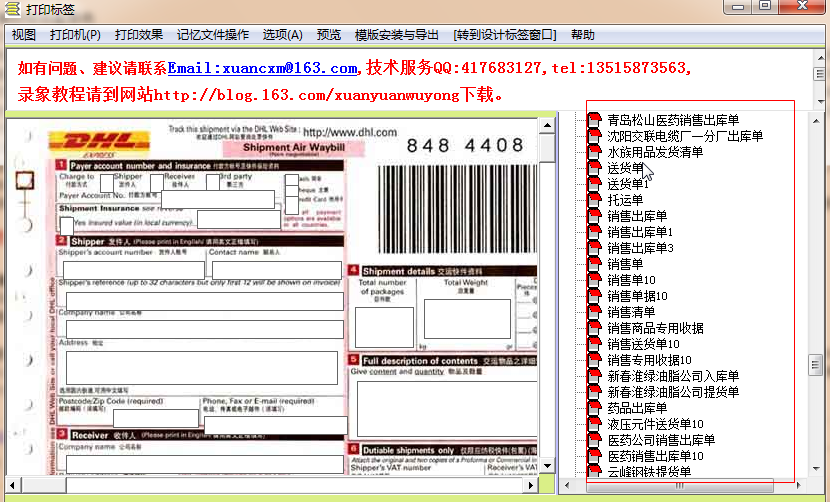Click the Total number of packages field
830x502 pixels.
pyautogui.click(x=384, y=327)
